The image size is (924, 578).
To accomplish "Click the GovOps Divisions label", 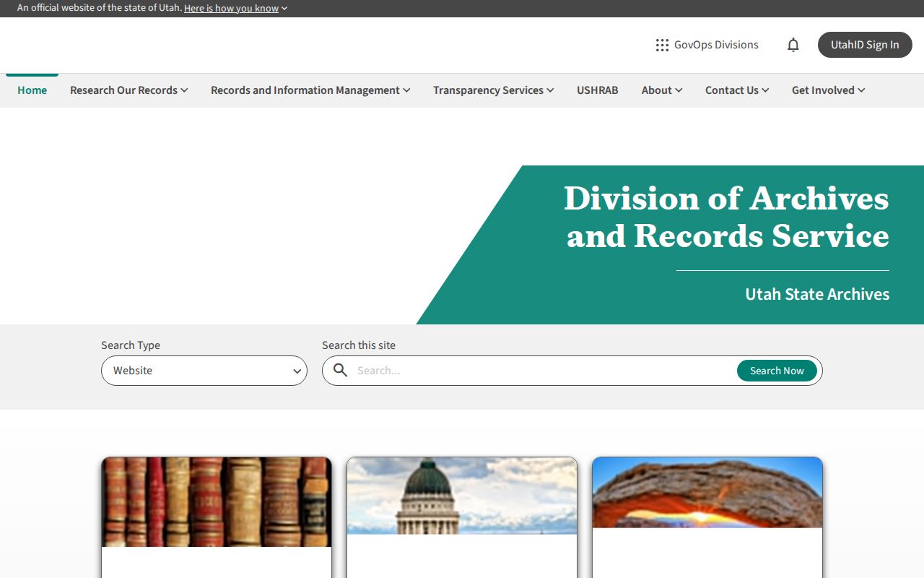I will coord(716,45).
